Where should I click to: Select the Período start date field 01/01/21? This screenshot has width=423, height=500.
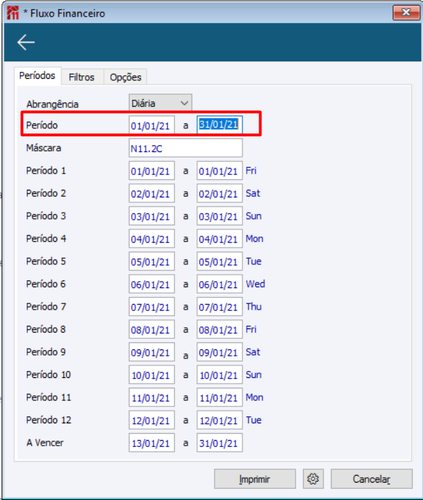click(x=152, y=125)
